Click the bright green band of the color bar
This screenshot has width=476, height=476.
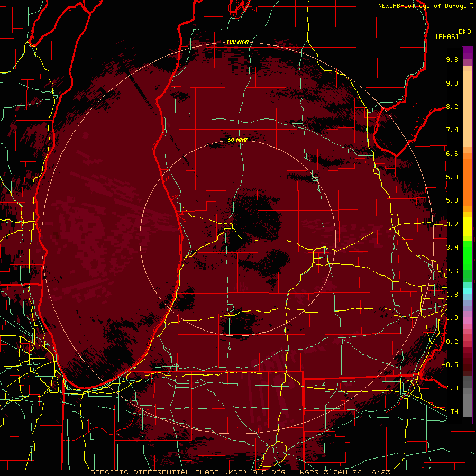click(467, 255)
